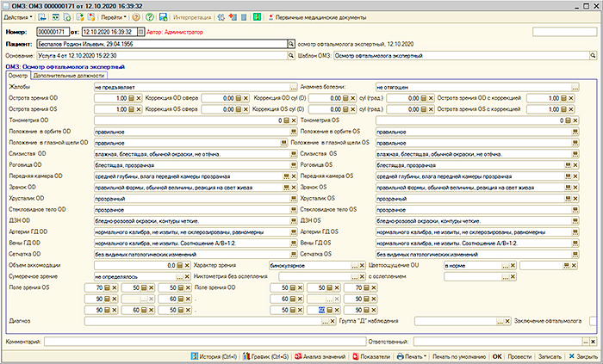603x364 pixels.
Task: Open calculator for Тонометрия OD field
Action: click(286, 120)
